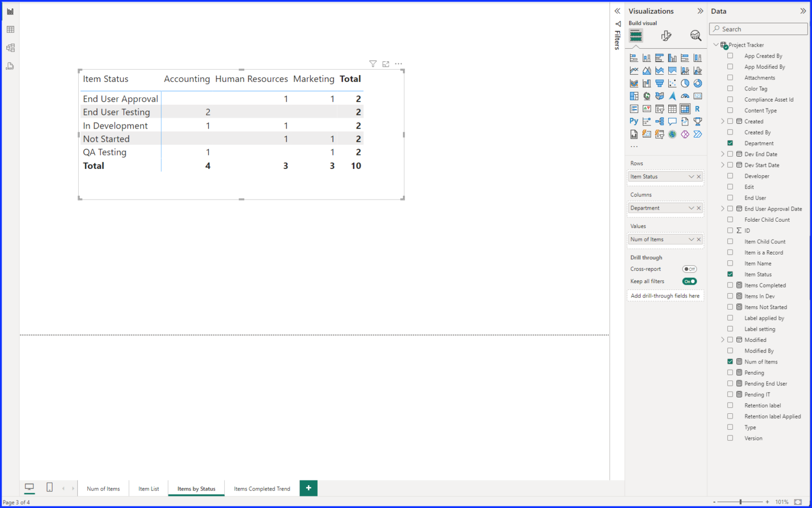
Task: Select the gauge visualization icon
Action: pos(685,96)
